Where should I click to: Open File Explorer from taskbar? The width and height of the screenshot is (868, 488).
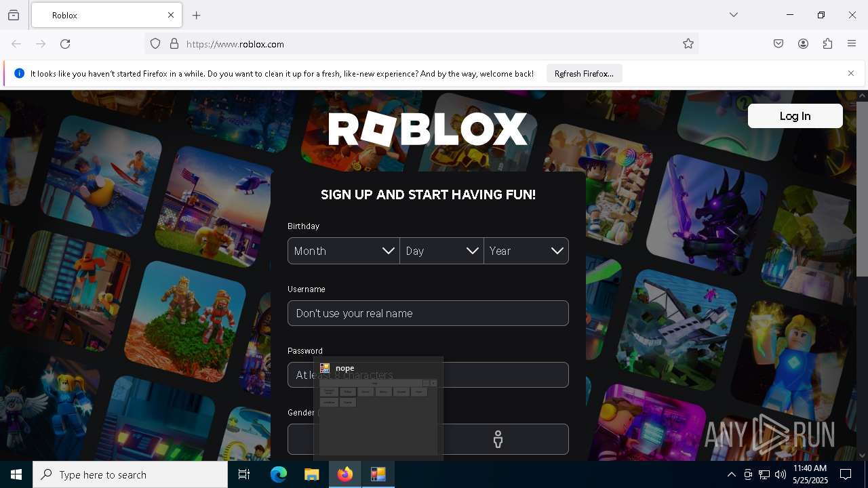(x=311, y=474)
